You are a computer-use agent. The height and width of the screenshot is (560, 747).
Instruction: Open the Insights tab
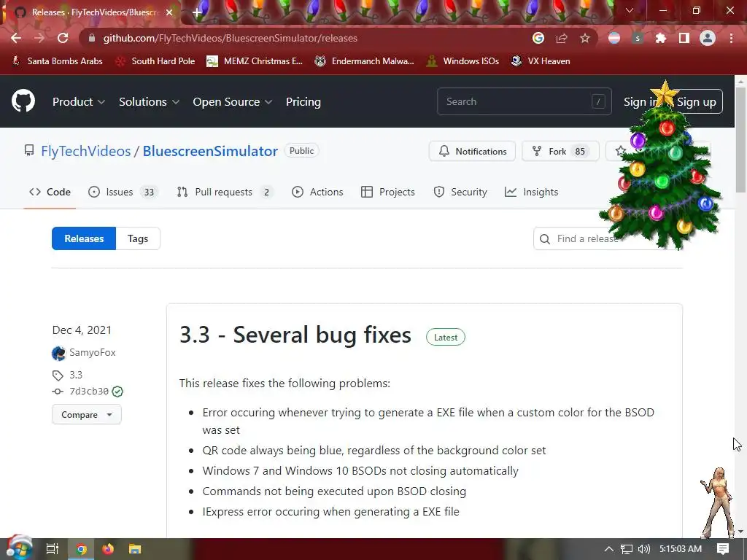pyautogui.click(x=531, y=192)
